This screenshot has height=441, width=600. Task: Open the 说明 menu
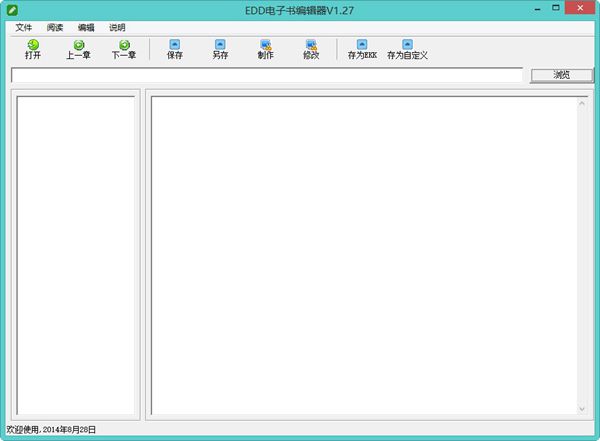(117, 27)
